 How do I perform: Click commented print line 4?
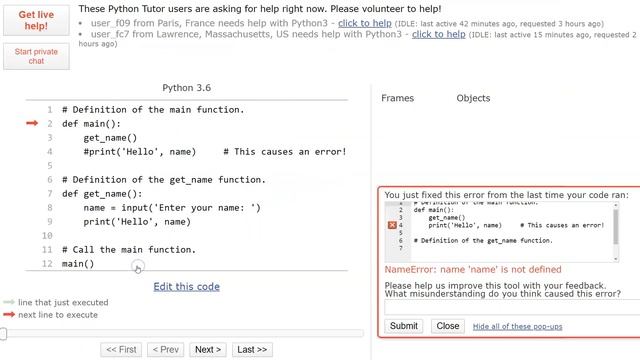click(215, 152)
